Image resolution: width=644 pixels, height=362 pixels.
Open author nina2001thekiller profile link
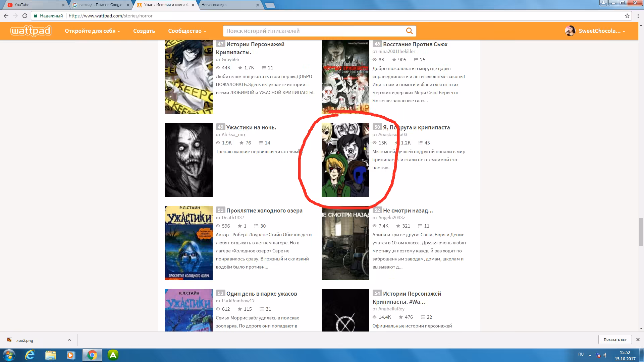(397, 51)
